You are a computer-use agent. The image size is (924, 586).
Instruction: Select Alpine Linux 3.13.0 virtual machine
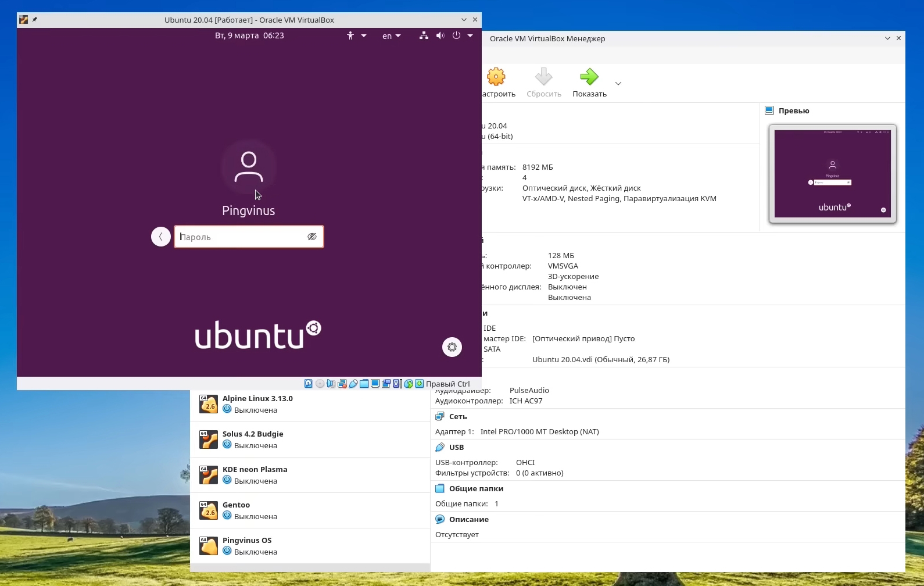(x=310, y=404)
